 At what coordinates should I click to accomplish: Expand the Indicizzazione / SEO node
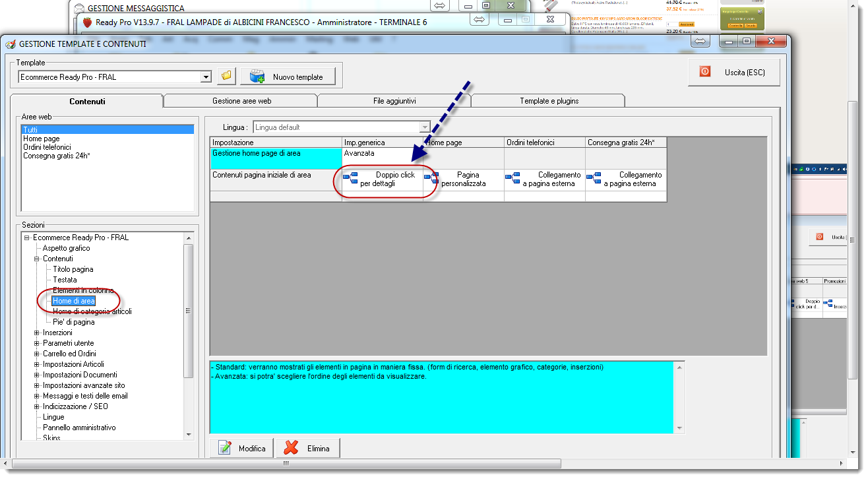(x=38, y=406)
